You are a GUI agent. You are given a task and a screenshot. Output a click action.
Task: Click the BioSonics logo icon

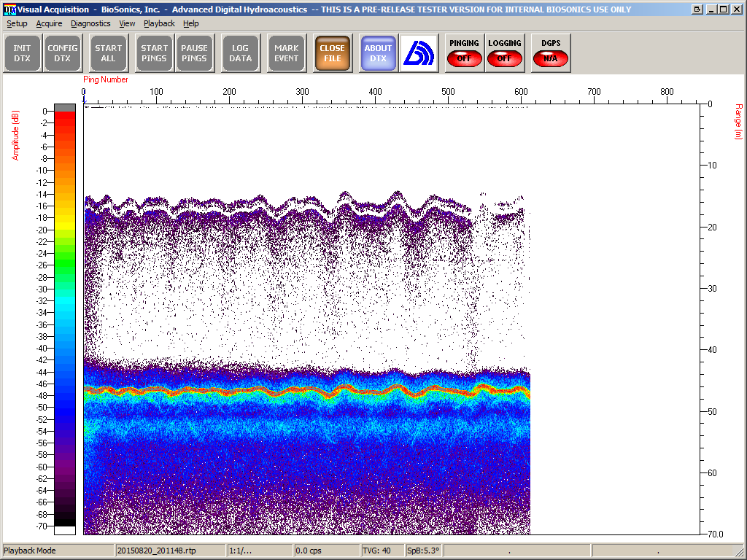(419, 53)
